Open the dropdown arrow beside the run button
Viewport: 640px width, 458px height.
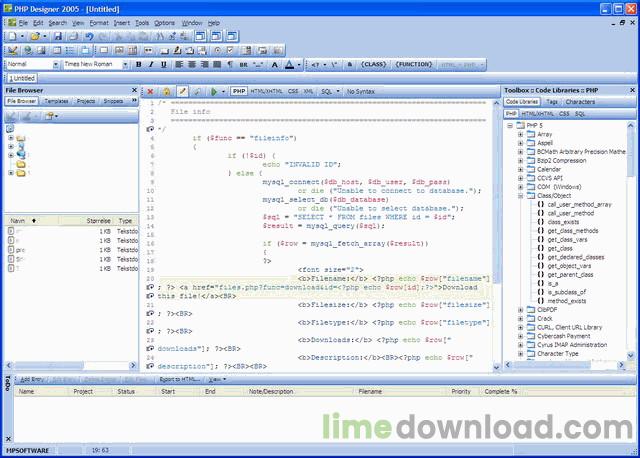click(223, 91)
